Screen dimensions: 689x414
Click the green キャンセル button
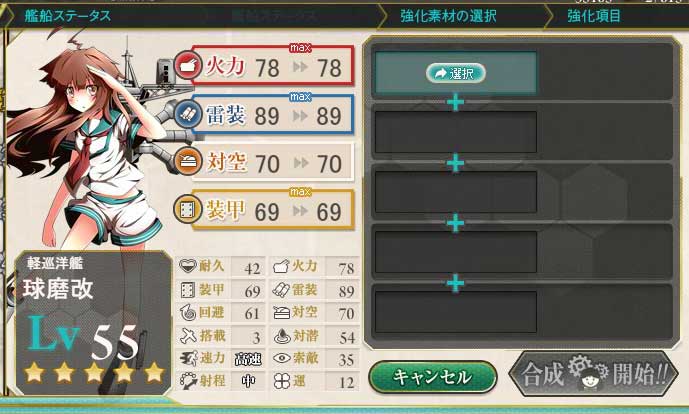[x=432, y=377]
